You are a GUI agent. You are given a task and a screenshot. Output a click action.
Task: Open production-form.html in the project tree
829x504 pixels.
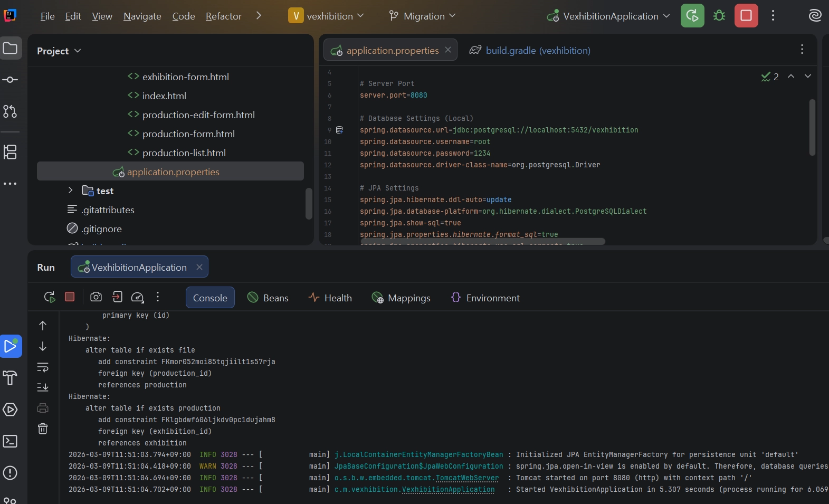[188, 134]
